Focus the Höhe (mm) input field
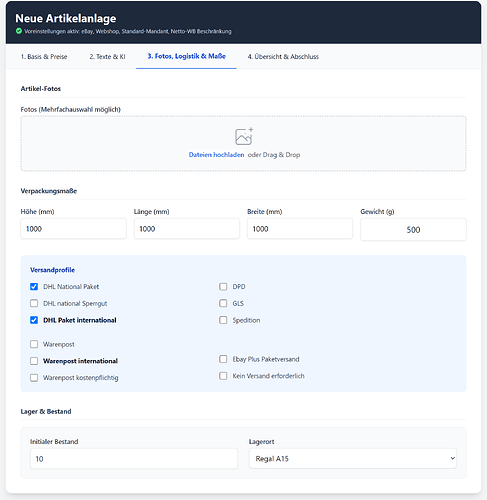Image resolution: width=487 pixels, height=500 pixels. (x=74, y=229)
